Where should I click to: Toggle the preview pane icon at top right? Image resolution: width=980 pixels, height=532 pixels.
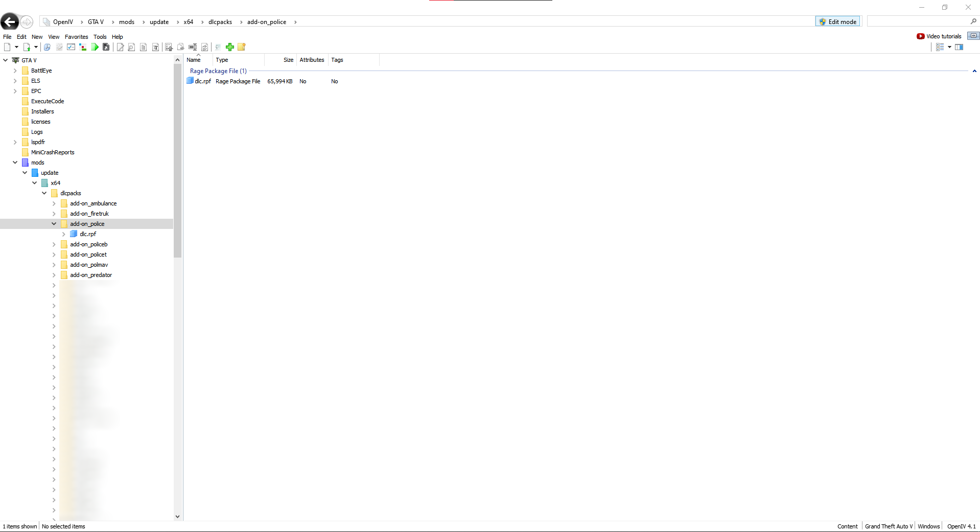coord(959,47)
